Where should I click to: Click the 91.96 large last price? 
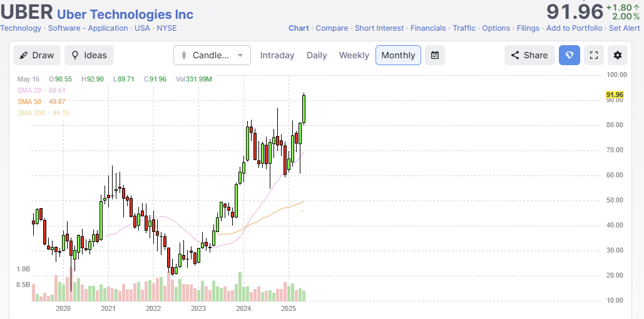pos(575,12)
